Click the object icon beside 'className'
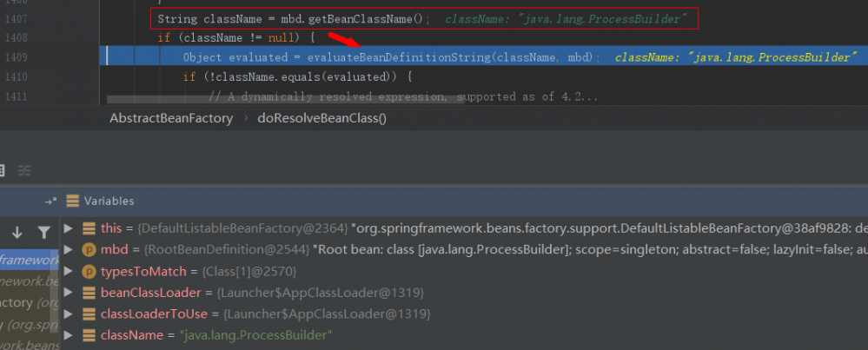Viewport: 868px width, 350px height. [89, 335]
